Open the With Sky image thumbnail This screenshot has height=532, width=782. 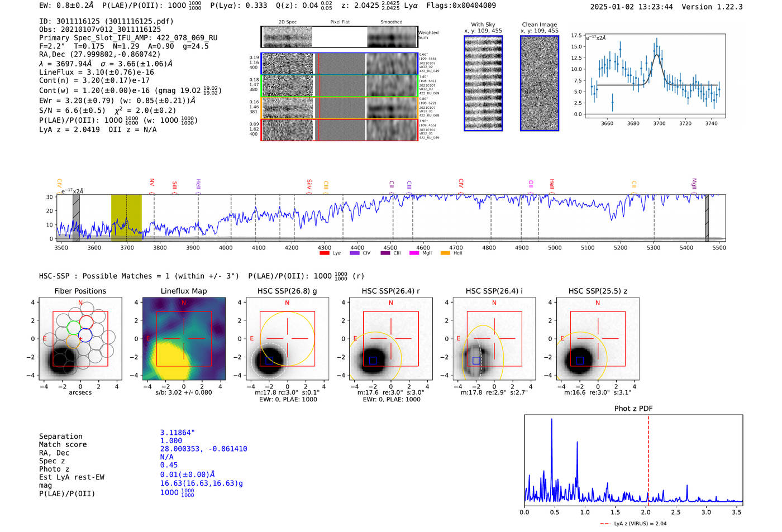pyautogui.click(x=483, y=83)
